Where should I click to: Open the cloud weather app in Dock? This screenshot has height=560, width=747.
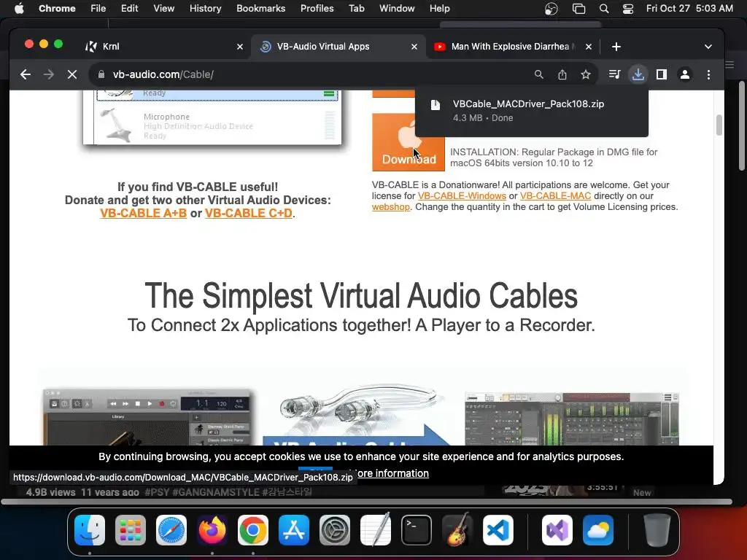point(598,530)
